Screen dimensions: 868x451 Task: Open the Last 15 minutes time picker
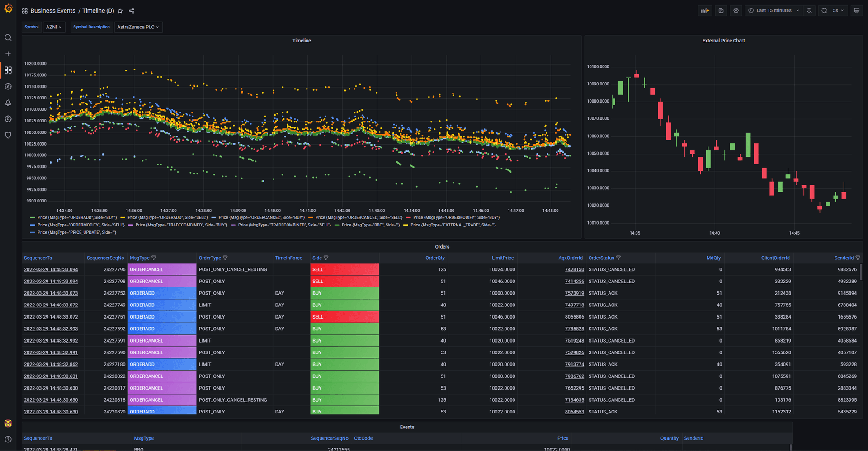pos(774,10)
